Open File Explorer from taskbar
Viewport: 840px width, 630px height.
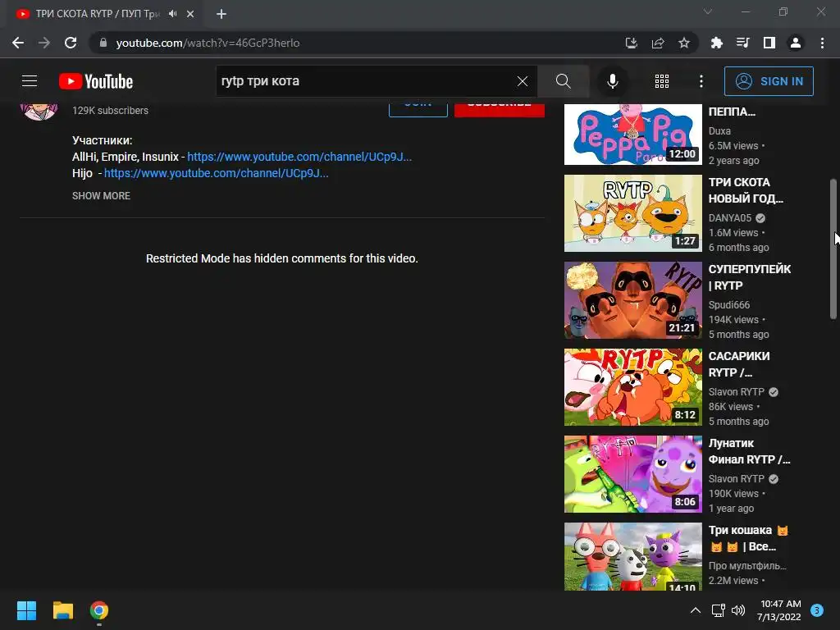pyautogui.click(x=62, y=610)
